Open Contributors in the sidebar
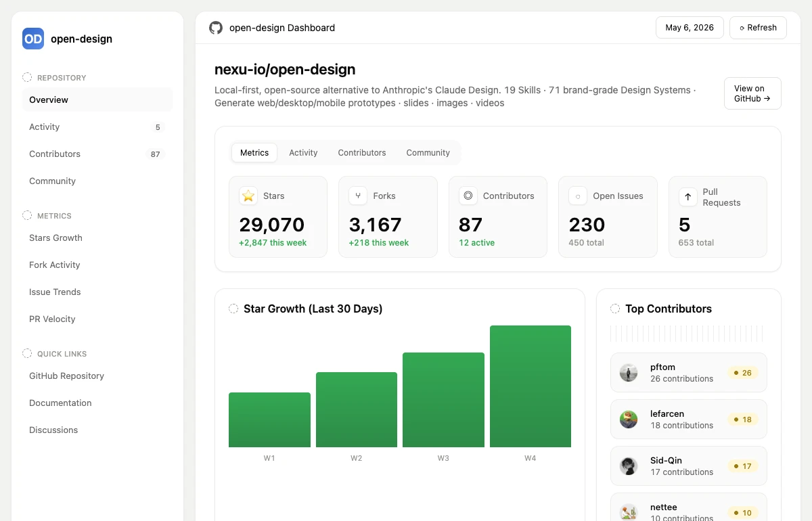Viewport: 812px width, 521px height. click(x=97, y=154)
